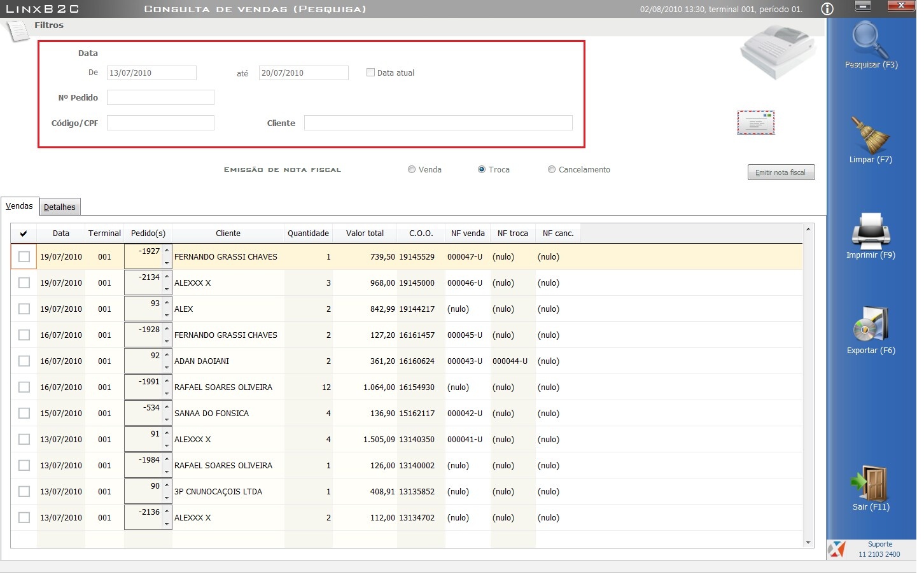Sort by Valor total column header
924x579 pixels.
point(365,234)
